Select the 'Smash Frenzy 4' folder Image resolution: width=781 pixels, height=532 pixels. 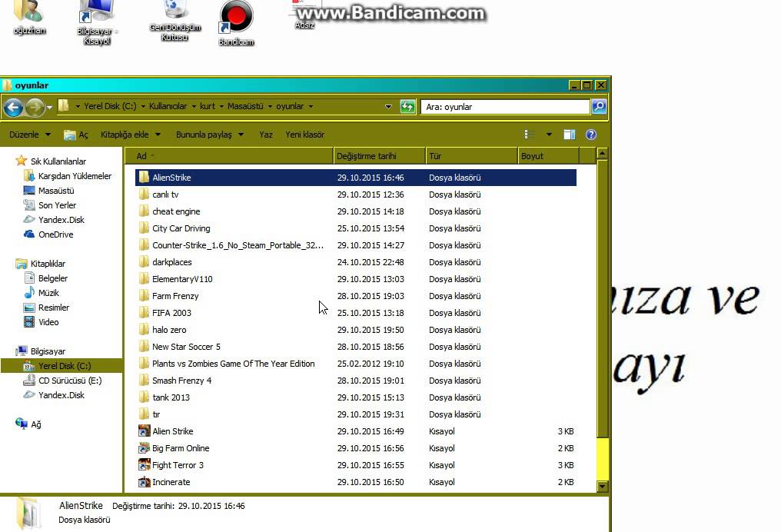coord(356,381)
